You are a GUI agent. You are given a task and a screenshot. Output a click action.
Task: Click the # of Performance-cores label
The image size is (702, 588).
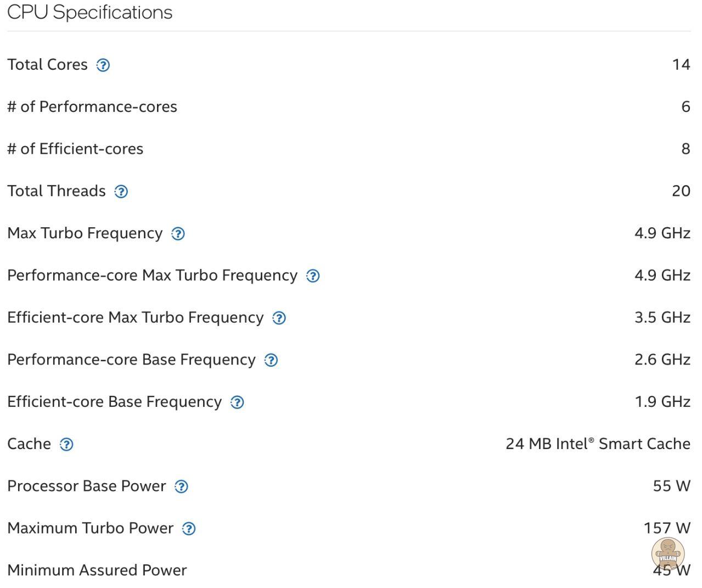(92, 107)
